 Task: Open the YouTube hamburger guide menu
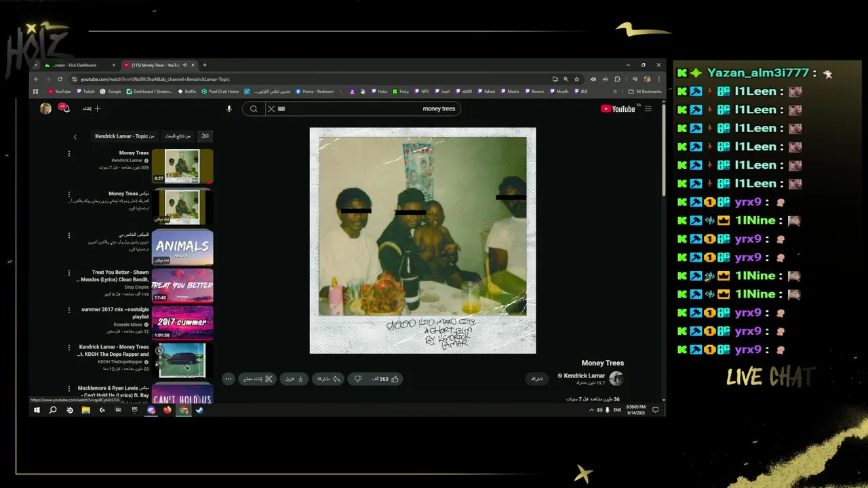648,108
